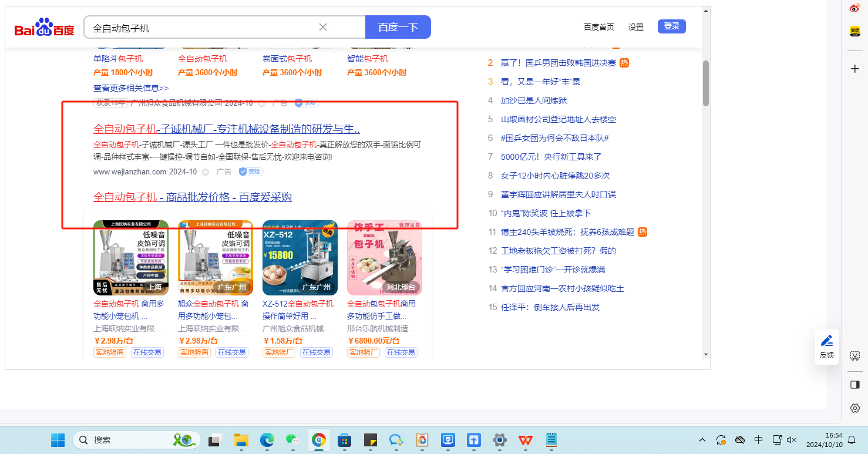Open the screenshot scissors tool in sidebar
Screen dimensions: 868x454
point(855,356)
